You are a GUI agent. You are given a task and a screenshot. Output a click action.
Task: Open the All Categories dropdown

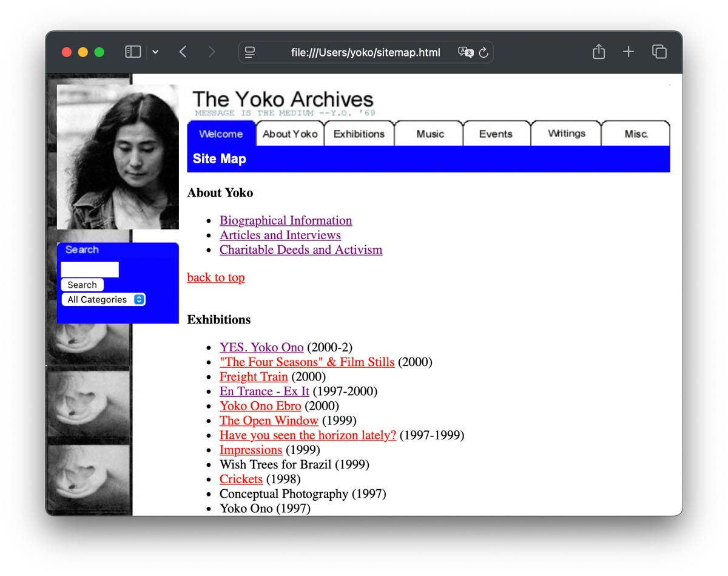(x=103, y=299)
